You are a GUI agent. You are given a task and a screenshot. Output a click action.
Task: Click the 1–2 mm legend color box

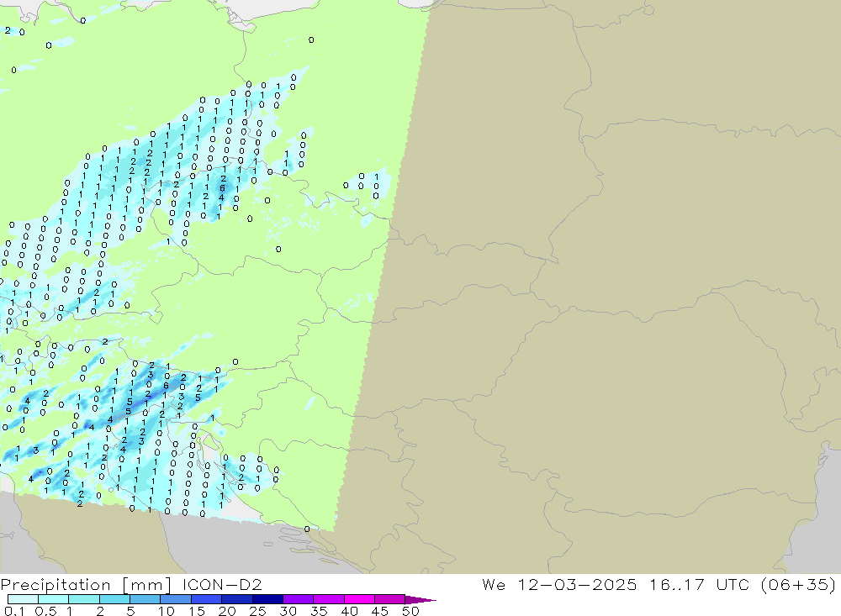coord(84,599)
